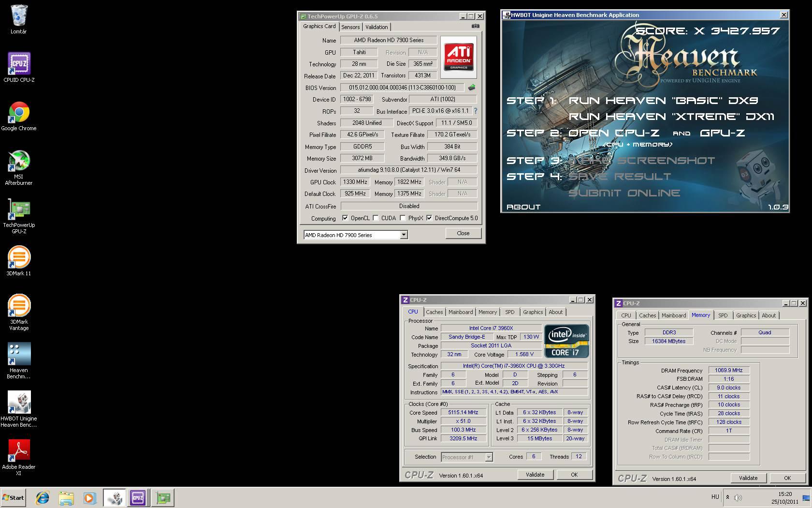Open the Lomtár recycle bin icon

coord(19,19)
